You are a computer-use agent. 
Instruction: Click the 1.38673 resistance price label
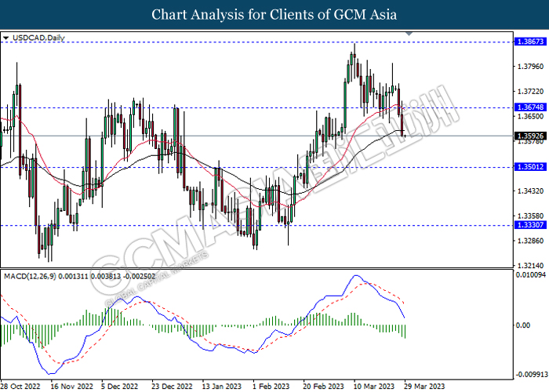[530, 42]
